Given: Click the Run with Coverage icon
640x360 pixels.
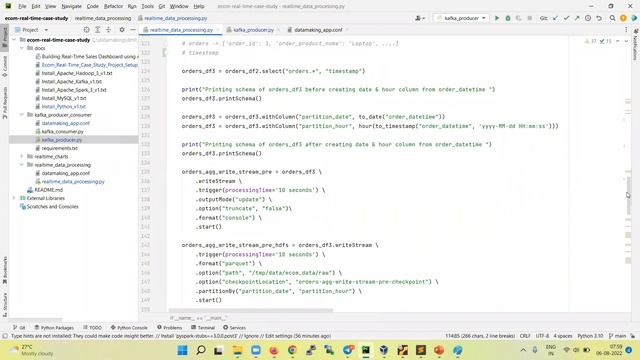Looking at the screenshot, I should click(x=518, y=18).
